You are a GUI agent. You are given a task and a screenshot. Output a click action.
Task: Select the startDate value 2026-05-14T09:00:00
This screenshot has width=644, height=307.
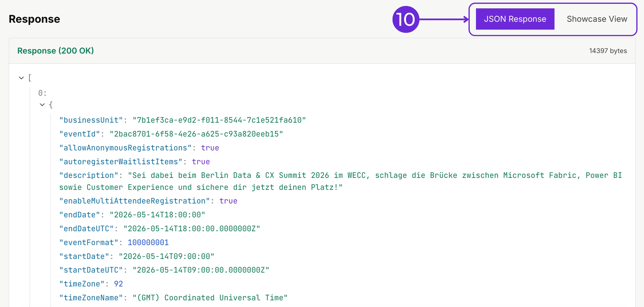tap(166, 256)
